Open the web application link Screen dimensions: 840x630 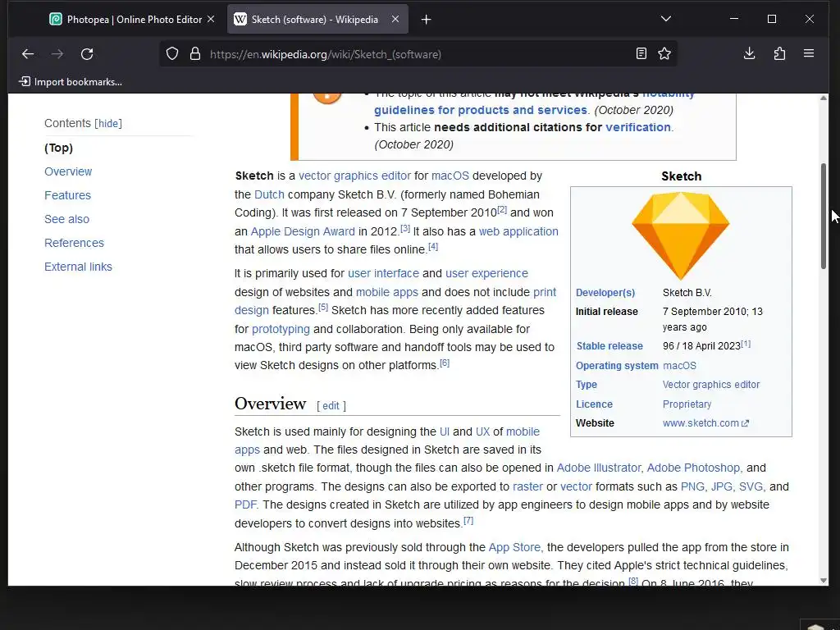(518, 231)
